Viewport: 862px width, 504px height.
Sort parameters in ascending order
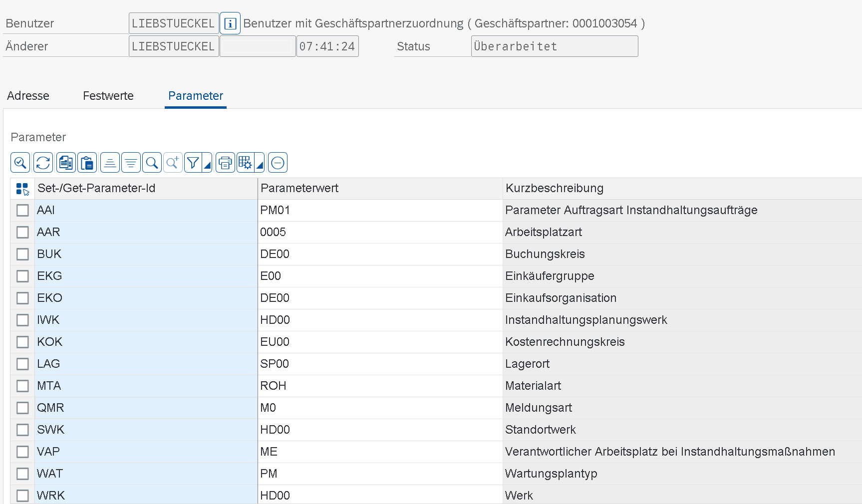110,163
